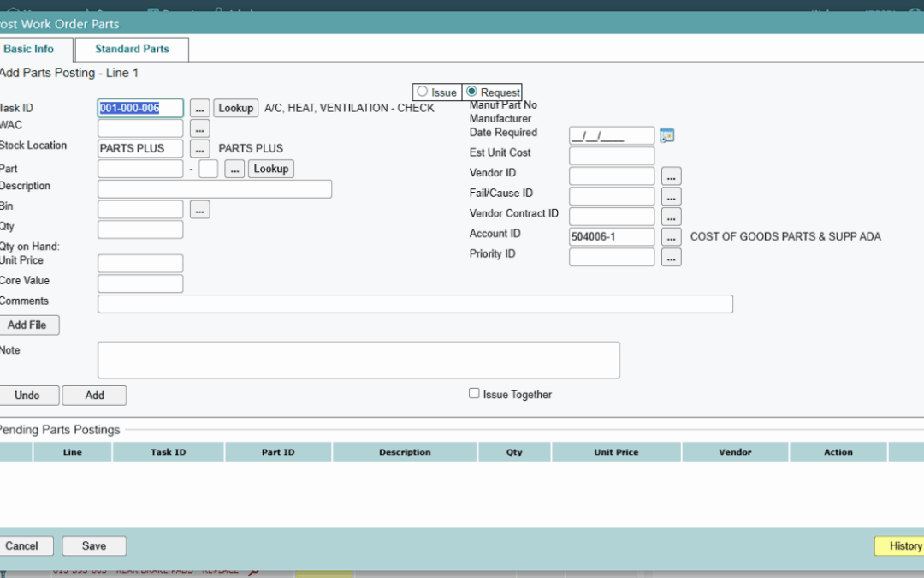Click the Line column header

(73, 452)
